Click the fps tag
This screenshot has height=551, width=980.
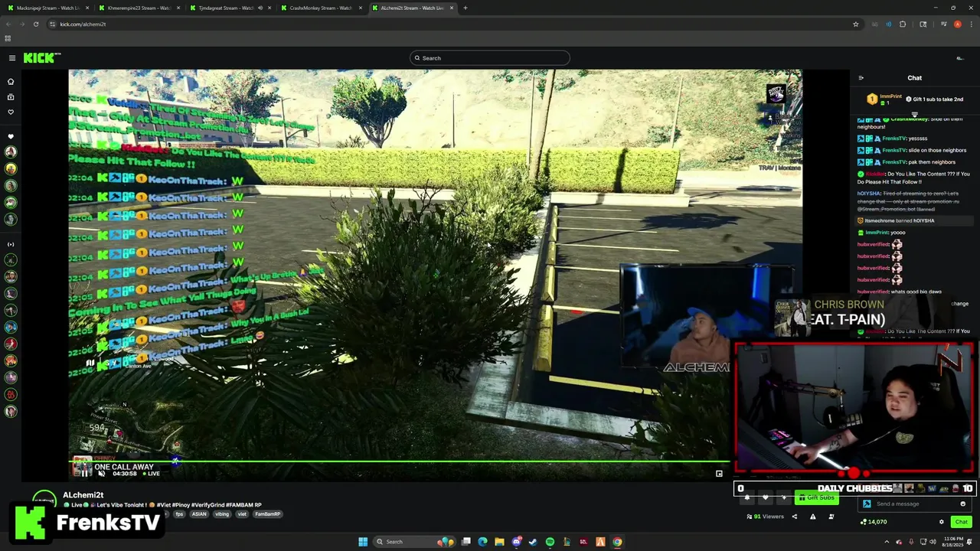(x=179, y=514)
